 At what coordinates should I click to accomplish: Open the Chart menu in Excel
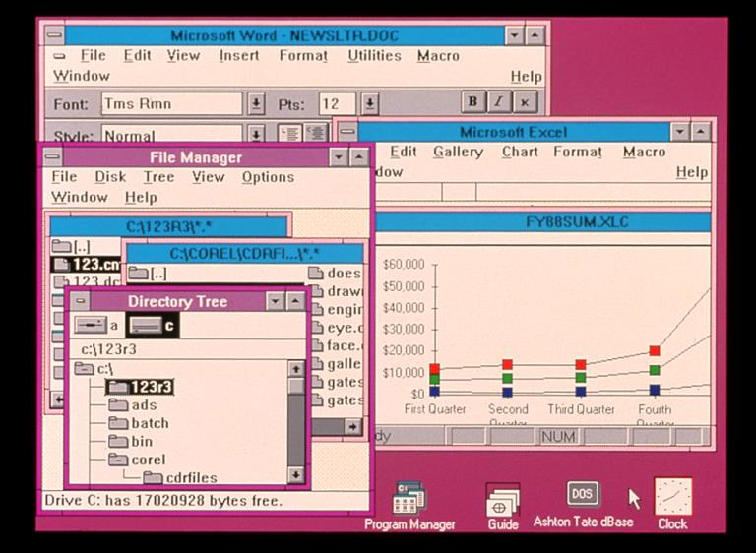(x=520, y=152)
